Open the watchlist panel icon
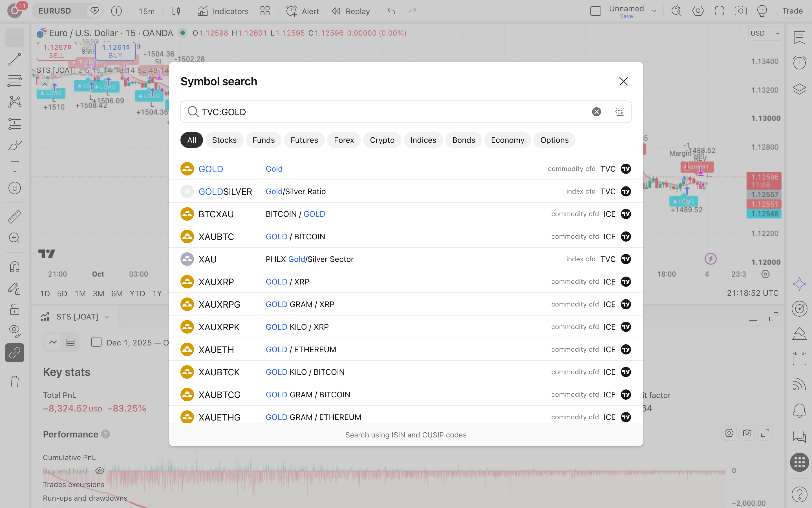 [x=800, y=37]
